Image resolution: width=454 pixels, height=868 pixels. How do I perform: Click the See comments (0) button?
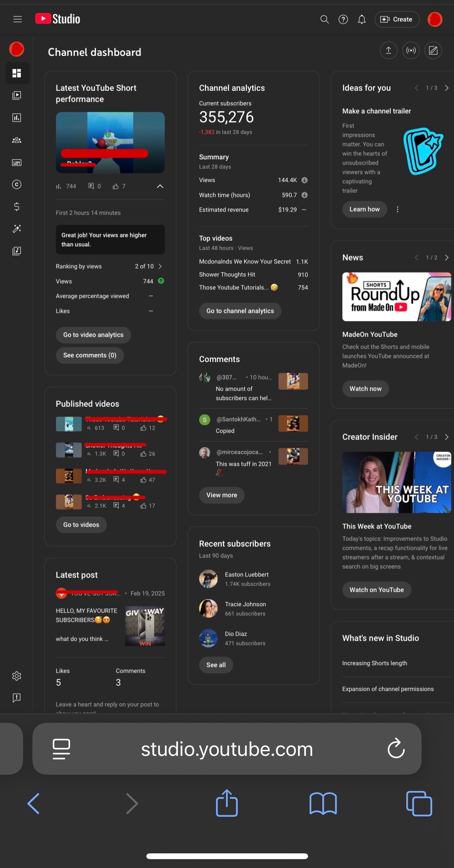90,355
